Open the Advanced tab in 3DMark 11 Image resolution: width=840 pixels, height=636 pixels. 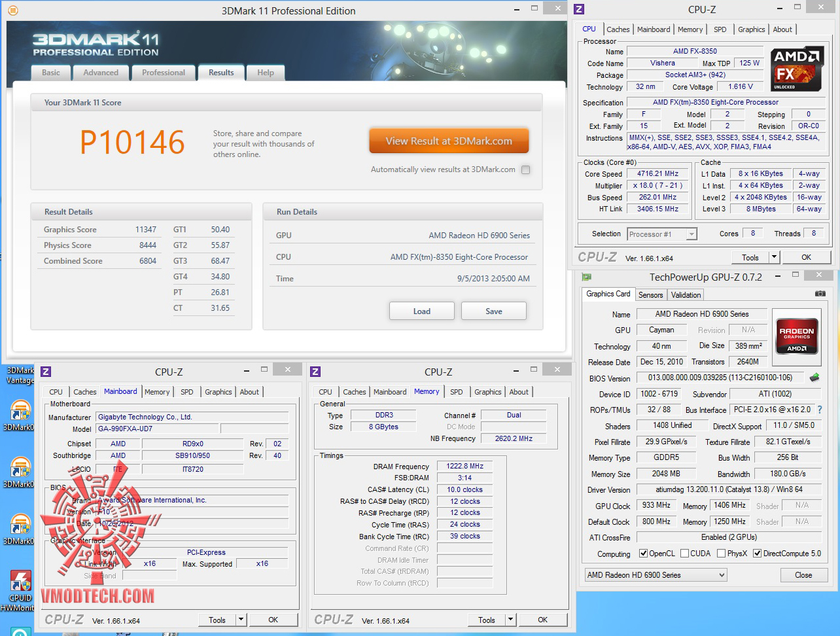[101, 73]
